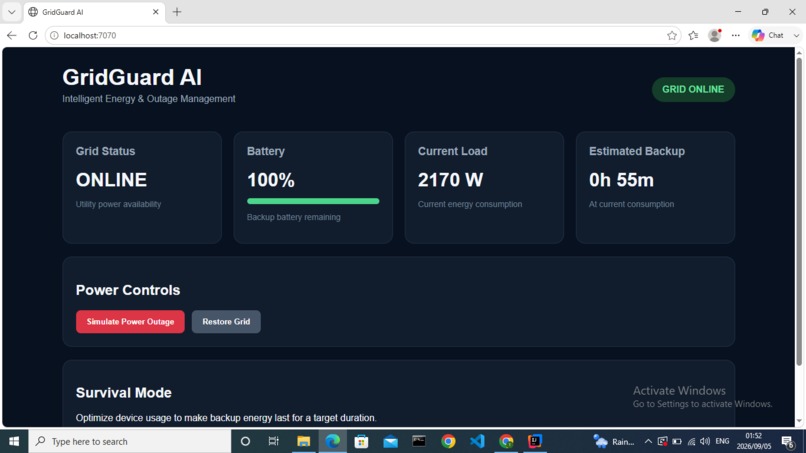Open network Wi-Fi tray icon
806x453 pixels.
point(691,441)
